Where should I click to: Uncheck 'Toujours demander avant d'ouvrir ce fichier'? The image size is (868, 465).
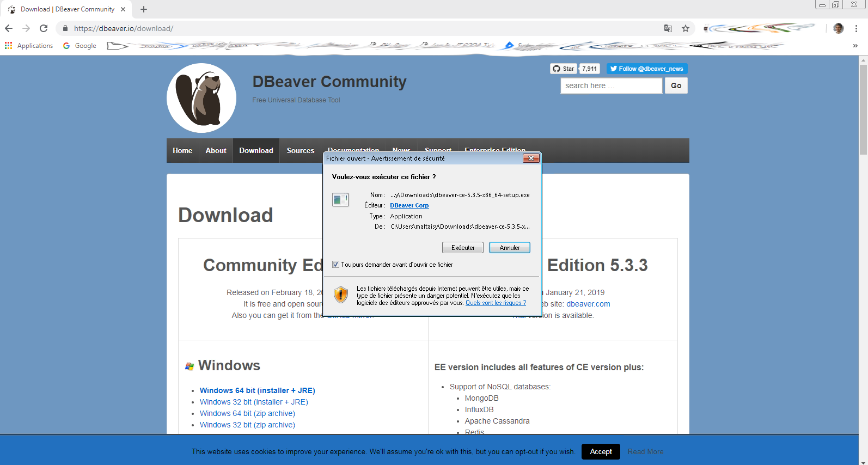336,265
